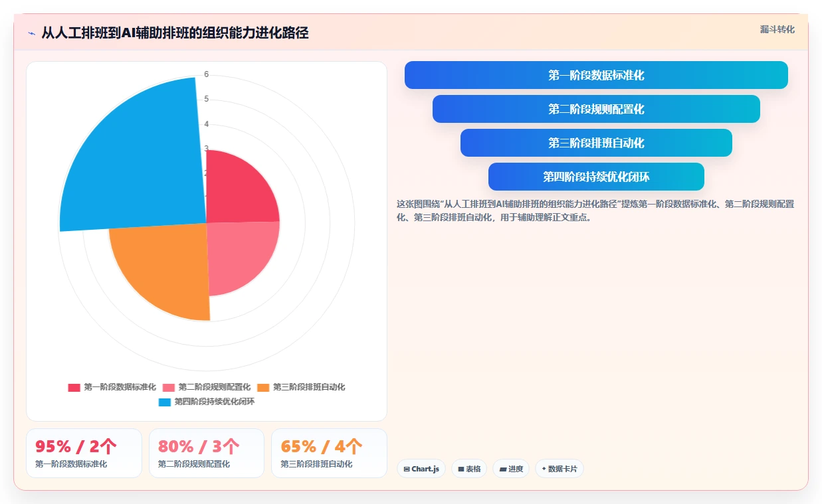This screenshot has width=822, height=504.
Task: Click axis tick label 4 on chart
Action: [x=207, y=124]
